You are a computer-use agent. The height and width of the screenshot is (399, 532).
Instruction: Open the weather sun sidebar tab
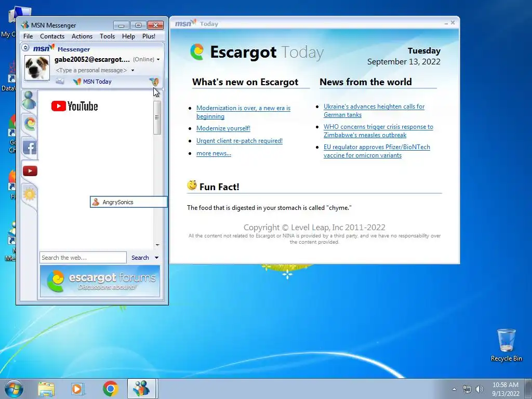pyautogui.click(x=30, y=194)
